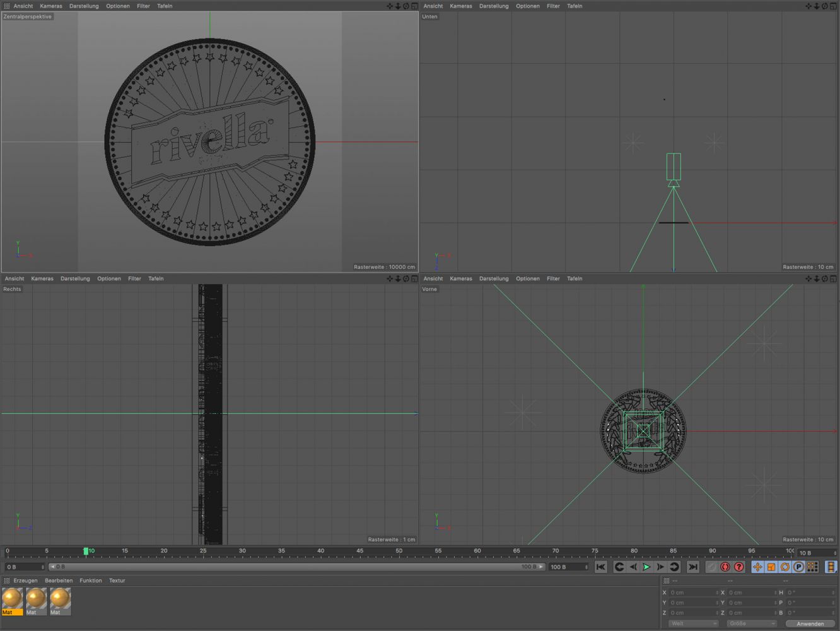Open the Welt coordinate system dropdown
Viewport: 840px width, 631px height.
click(693, 623)
